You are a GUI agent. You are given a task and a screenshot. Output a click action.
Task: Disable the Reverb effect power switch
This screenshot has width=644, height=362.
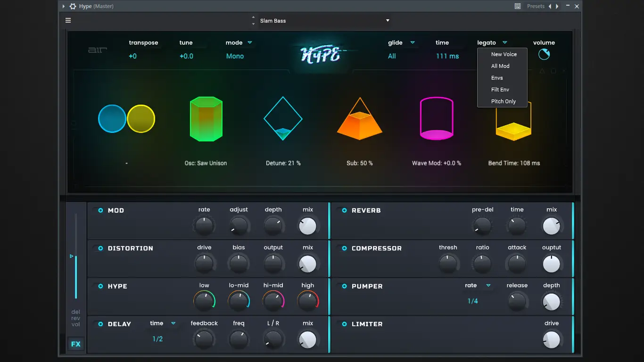pyautogui.click(x=344, y=210)
